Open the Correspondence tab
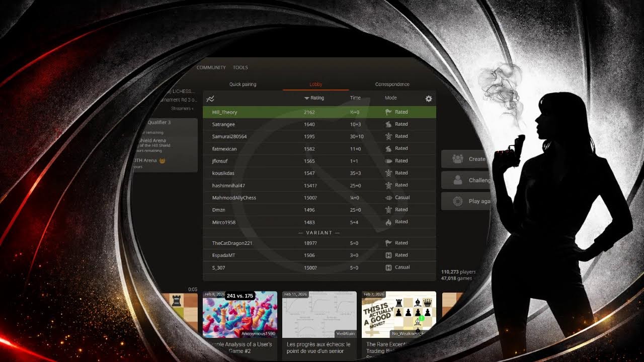The height and width of the screenshot is (362, 644). [392, 84]
